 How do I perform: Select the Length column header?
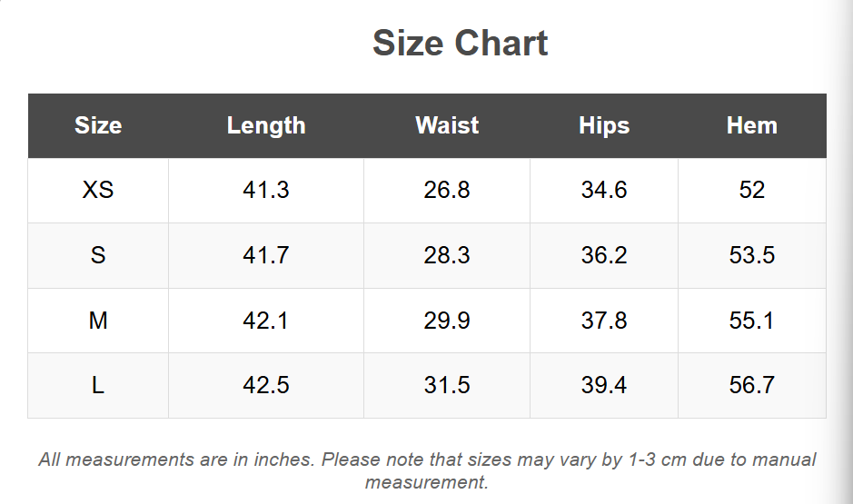[x=266, y=125]
